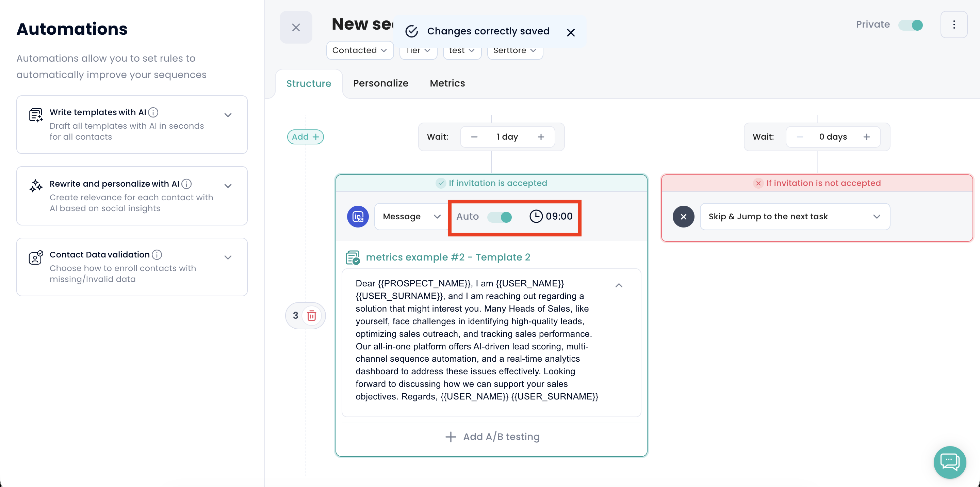Click the green Add step button
Image resolution: width=980 pixels, height=487 pixels.
coord(305,137)
